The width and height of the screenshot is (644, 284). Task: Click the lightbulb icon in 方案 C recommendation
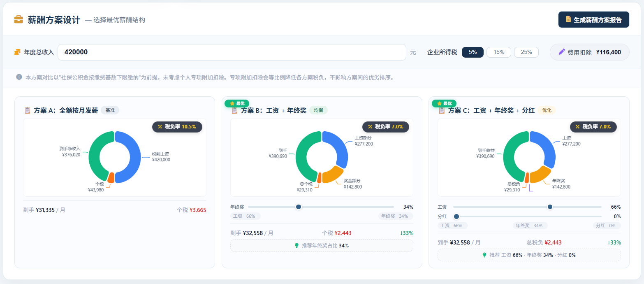click(x=484, y=255)
